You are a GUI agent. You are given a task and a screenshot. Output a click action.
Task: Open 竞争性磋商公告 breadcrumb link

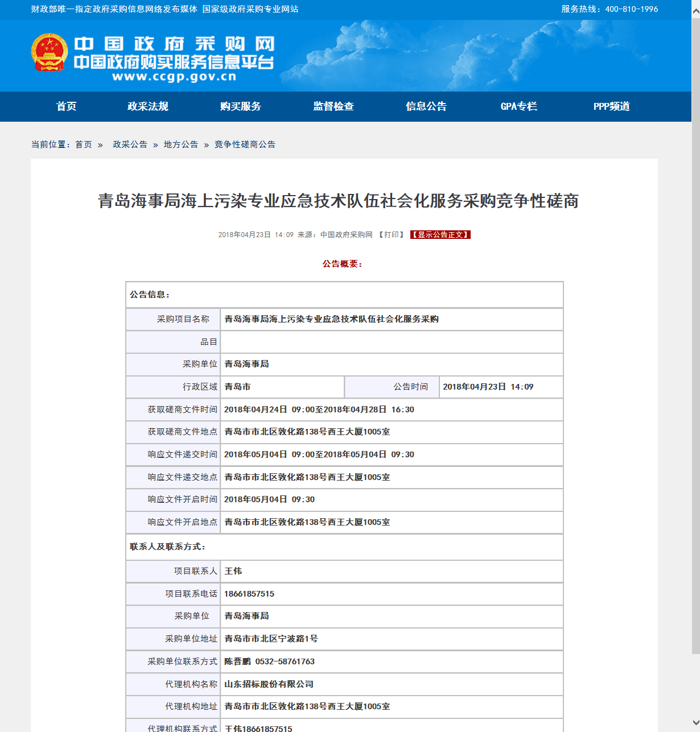coord(245,144)
